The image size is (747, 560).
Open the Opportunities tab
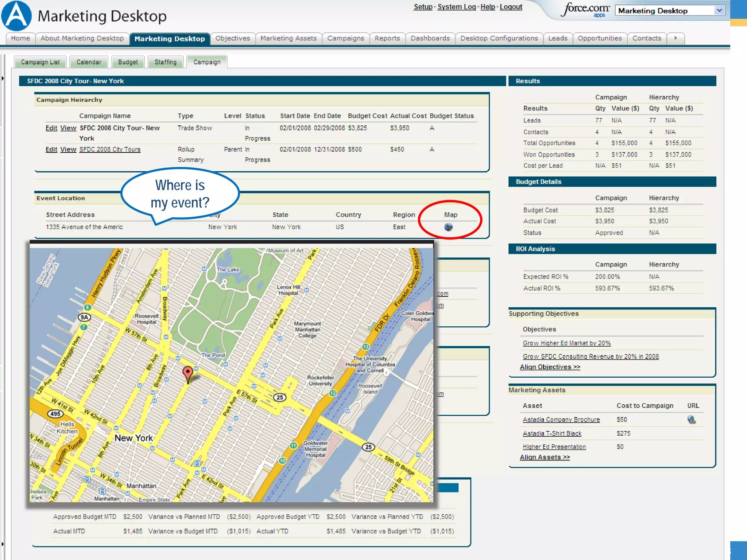coord(600,38)
